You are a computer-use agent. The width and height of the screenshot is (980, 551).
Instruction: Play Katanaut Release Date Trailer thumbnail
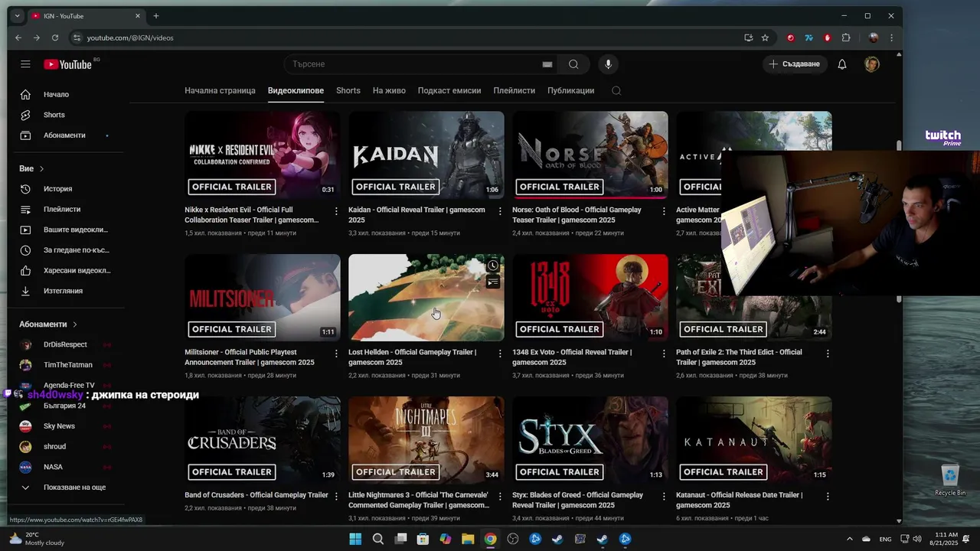click(754, 440)
